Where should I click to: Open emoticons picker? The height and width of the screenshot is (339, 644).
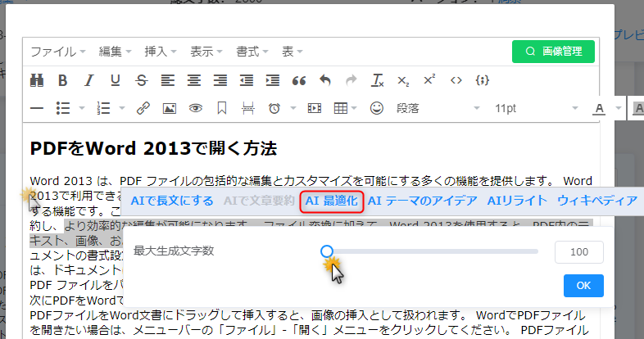point(377,108)
